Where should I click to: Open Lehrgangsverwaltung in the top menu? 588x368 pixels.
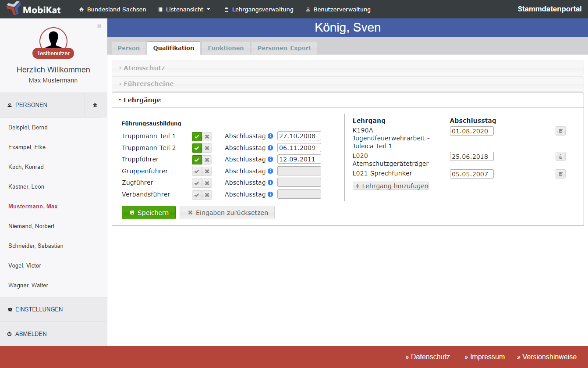coord(259,9)
